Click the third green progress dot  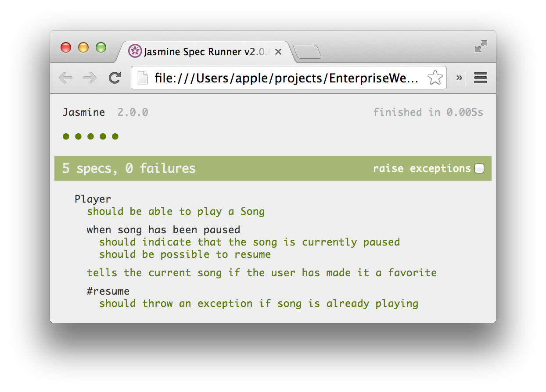click(90, 136)
